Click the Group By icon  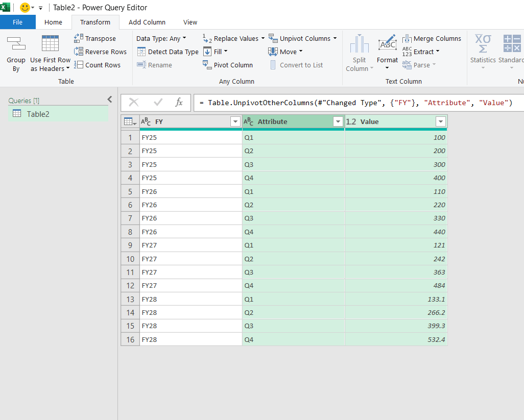pos(16,44)
